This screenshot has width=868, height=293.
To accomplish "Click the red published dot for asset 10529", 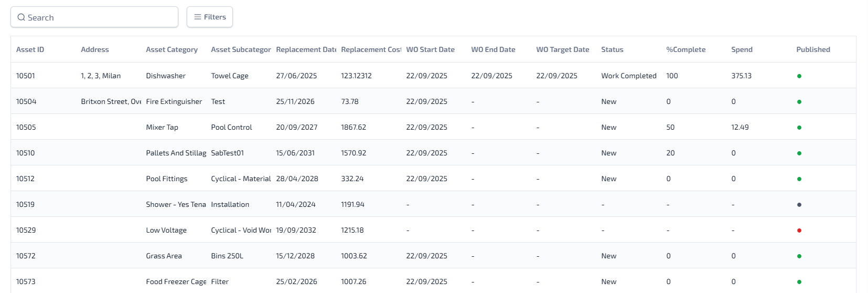I will [799, 231].
